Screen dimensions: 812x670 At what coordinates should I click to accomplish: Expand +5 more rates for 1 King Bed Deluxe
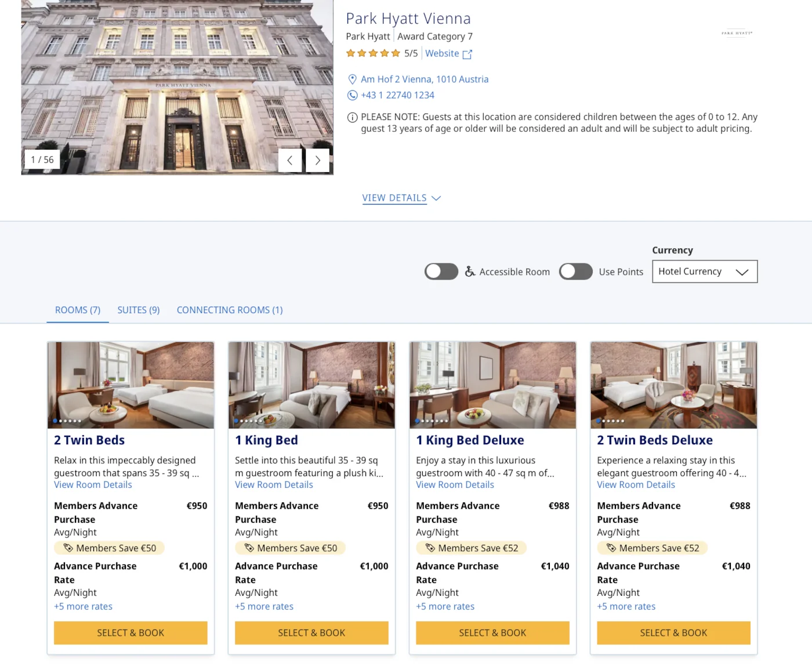tap(445, 606)
